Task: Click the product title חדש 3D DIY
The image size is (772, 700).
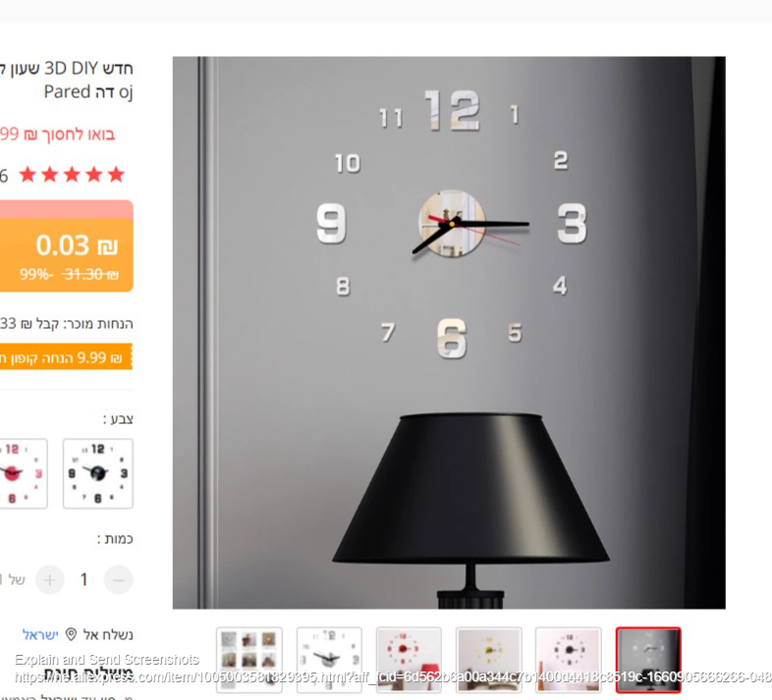Action: 67,80
